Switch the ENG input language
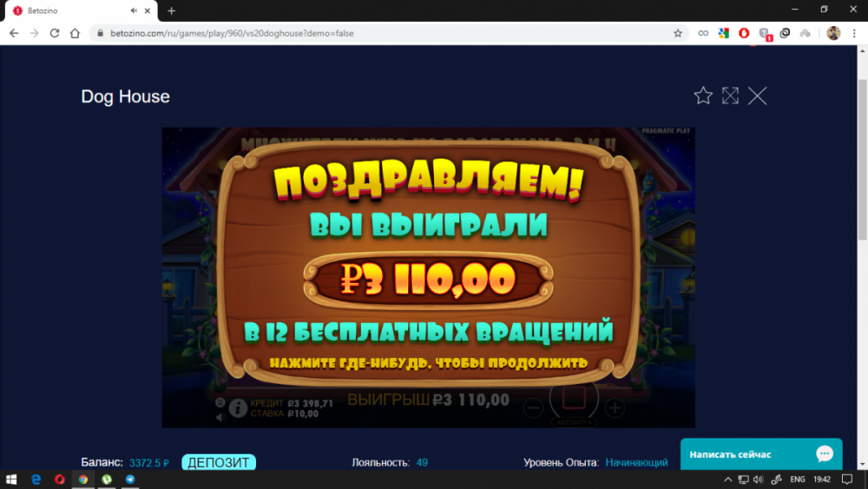 coord(797,479)
